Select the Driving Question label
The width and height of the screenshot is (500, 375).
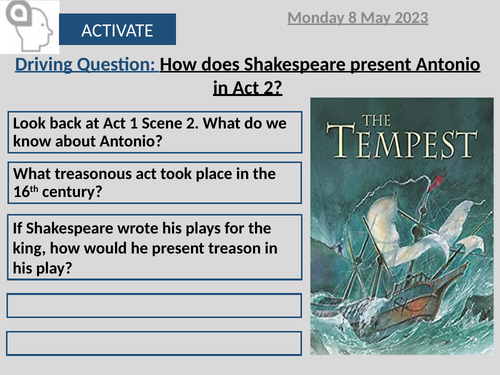tap(85, 64)
